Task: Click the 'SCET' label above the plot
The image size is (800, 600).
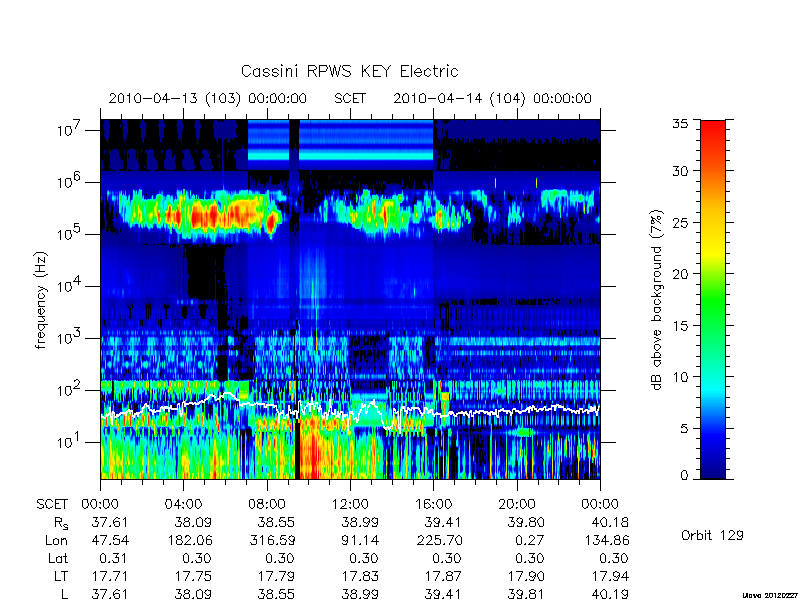Action: click(x=350, y=98)
